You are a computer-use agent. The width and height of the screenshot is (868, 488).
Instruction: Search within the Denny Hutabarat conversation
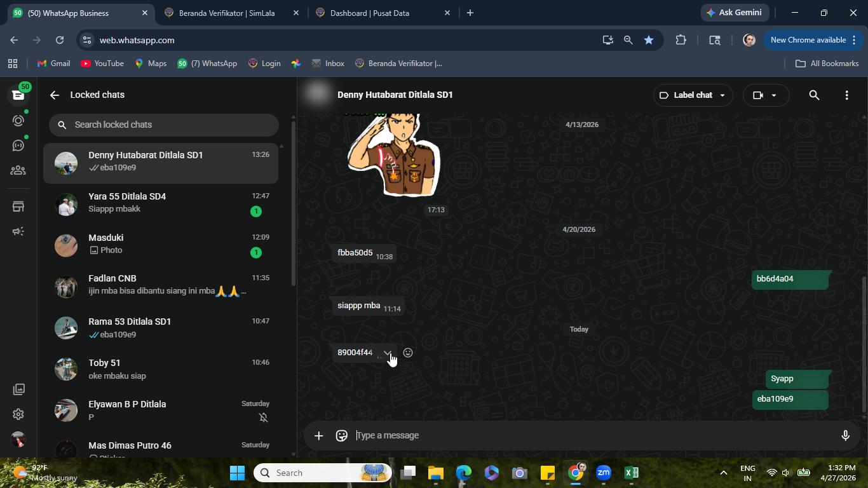(x=814, y=95)
